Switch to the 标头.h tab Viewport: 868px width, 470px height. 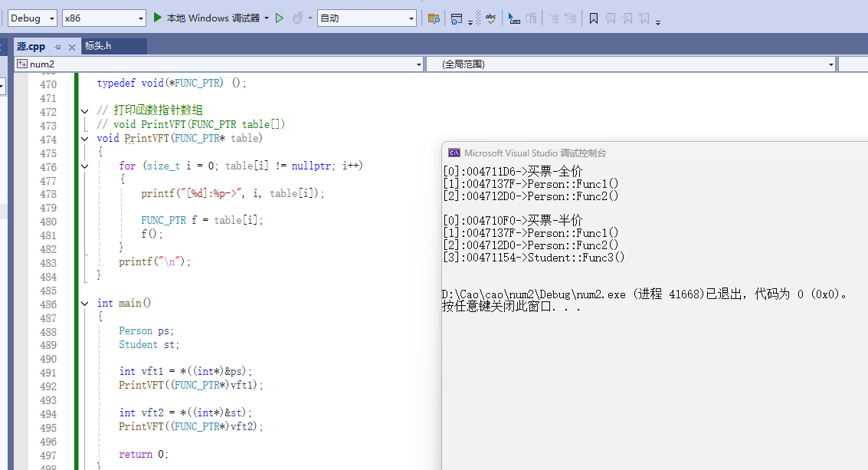[x=98, y=46]
